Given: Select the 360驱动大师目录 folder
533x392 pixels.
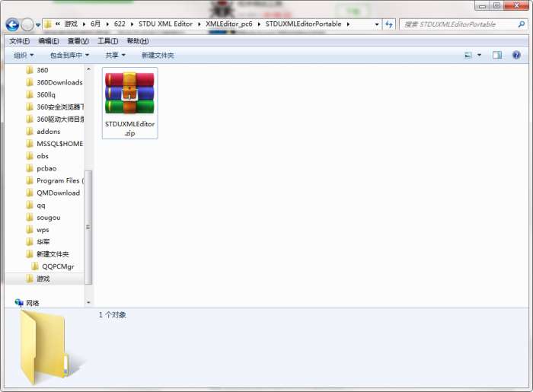Looking at the screenshot, I should pyautogui.click(x=55, y=120).
